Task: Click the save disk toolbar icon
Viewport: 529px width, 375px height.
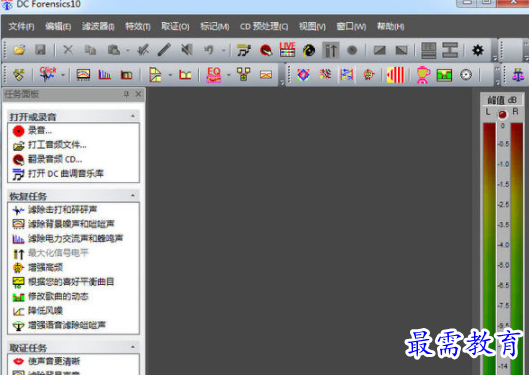Action: click(40, 50)
